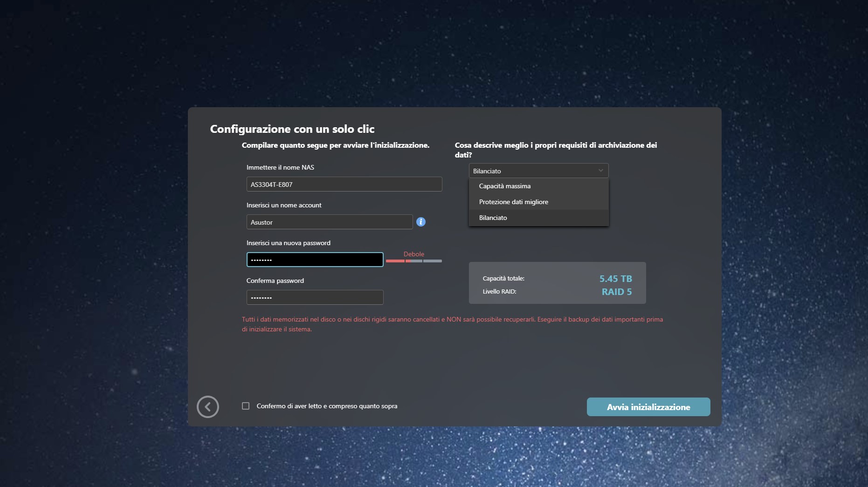The height and width of the screenshot is (487, 868).
Task: Tick the confirmation checkbox for reading the warning
Action: 246,406
